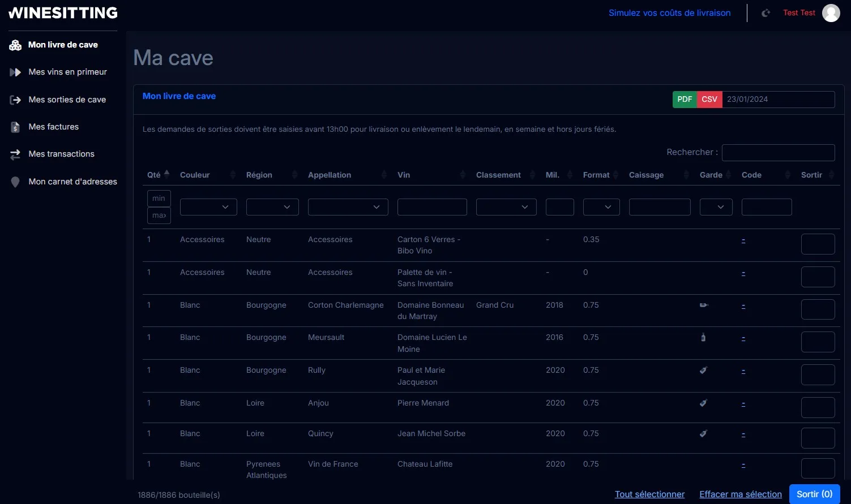The image size is (851, 504).
Task: Click the Mes sorties de cave arrow icon
Action: click(x=15, y=100)
